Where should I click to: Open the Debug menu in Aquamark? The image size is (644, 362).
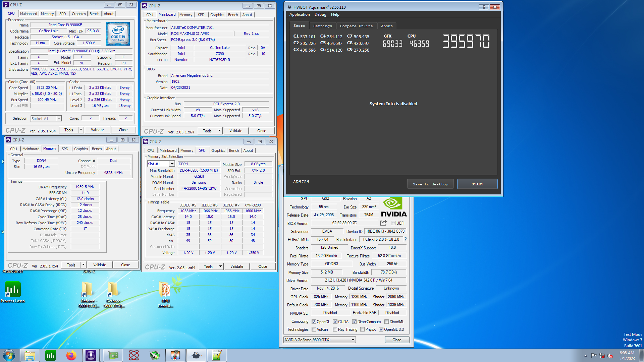coord(320,14)
